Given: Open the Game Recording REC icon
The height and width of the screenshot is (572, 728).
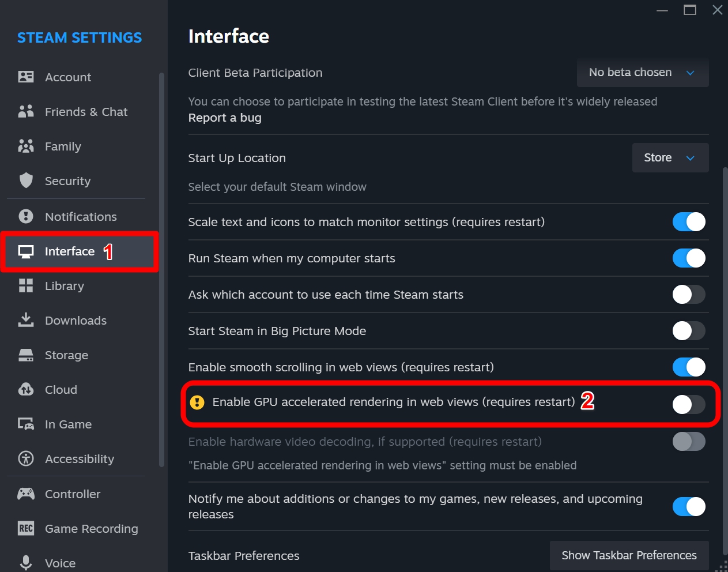Looking at the screenshot, I should (x=26, y=528).
